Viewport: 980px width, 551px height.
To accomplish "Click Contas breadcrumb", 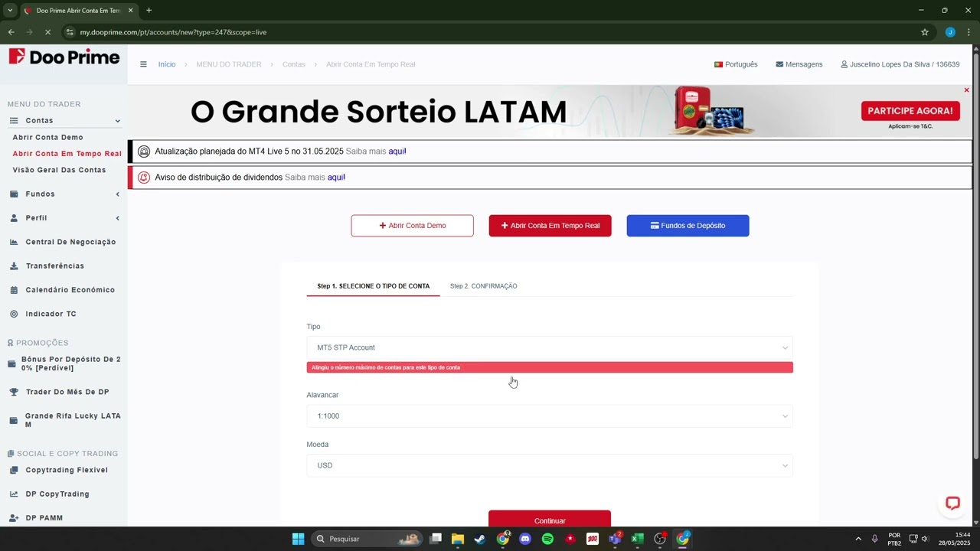I will click(x=293, y=64).
